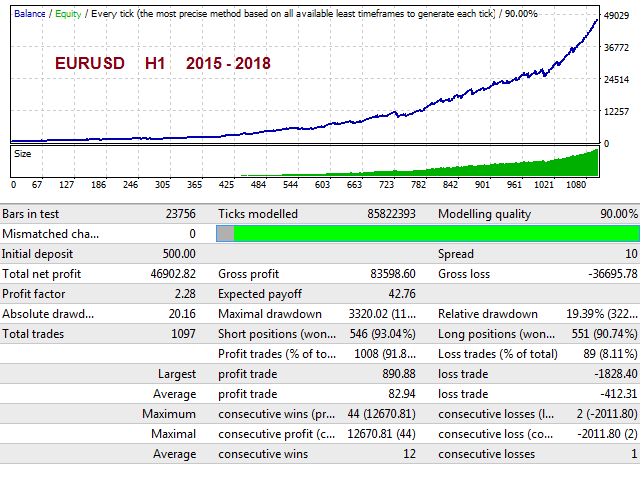Click the 2015 - 2018 date range label

point(228,63)
